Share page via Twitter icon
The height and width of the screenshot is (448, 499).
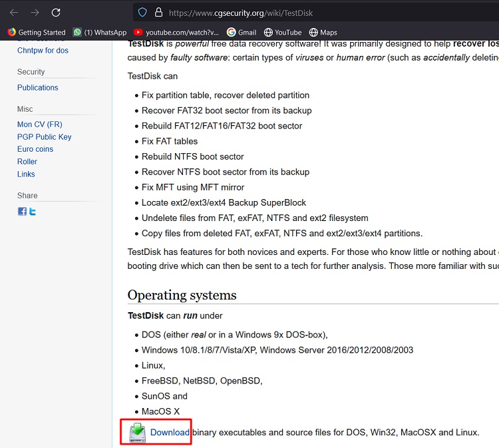point(32,212)
